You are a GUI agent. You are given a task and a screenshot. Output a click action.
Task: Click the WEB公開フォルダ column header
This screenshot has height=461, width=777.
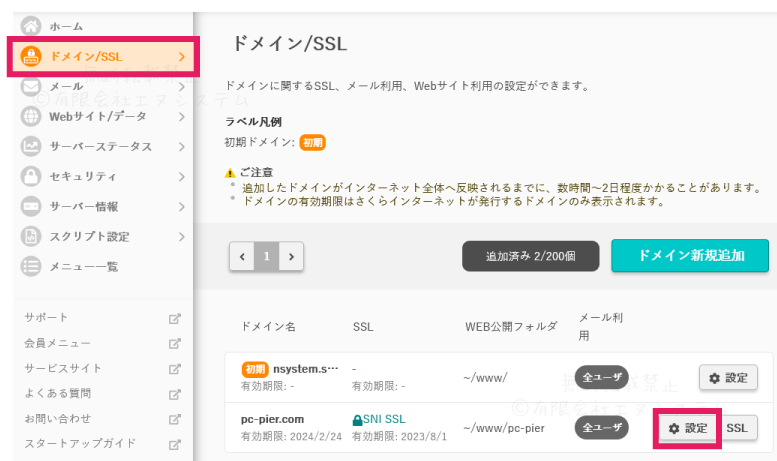511,327
